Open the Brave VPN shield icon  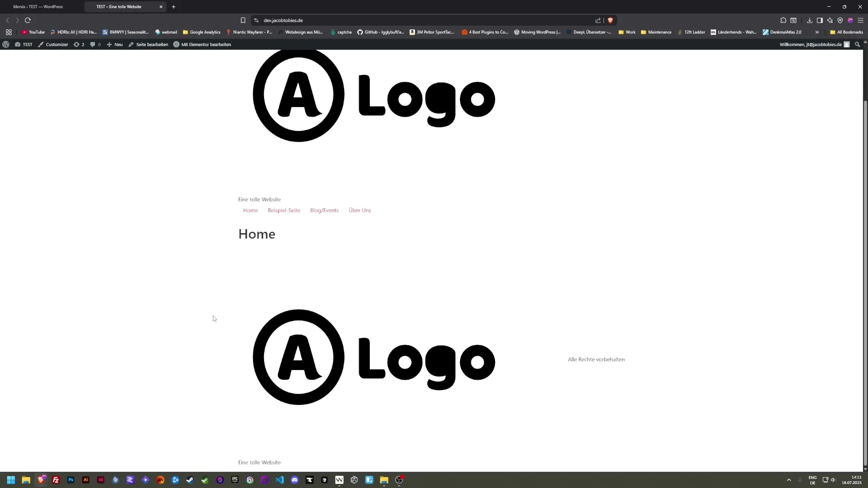840,20
